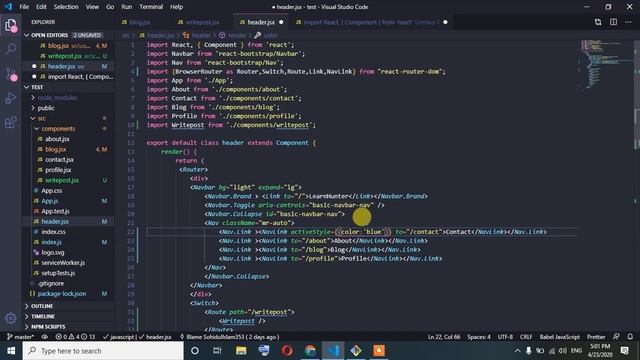Open package-lock.json in the file tree

62,294
